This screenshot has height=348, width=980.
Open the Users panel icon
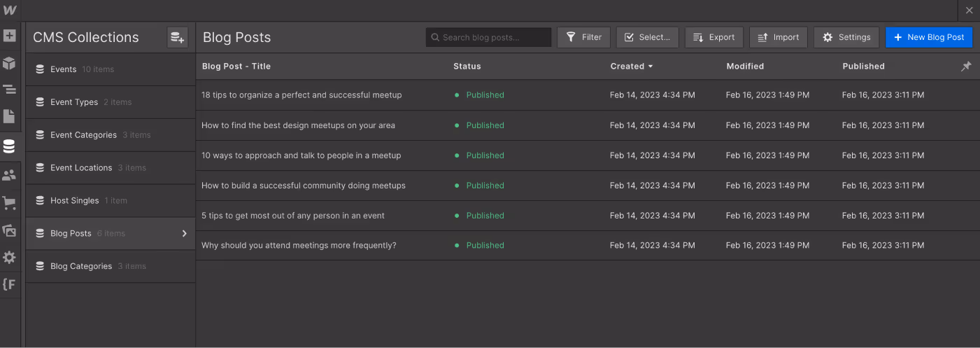pos(9,175)
